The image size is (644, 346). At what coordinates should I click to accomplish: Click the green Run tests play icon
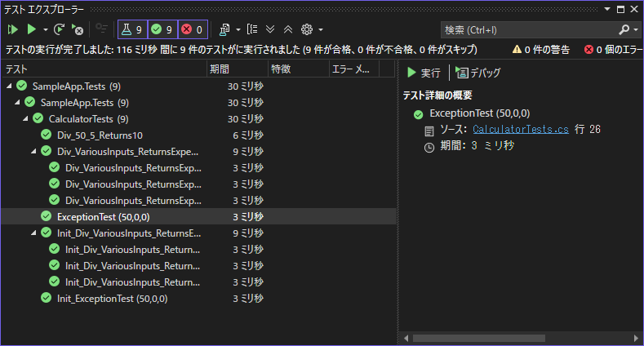[32, 29]
